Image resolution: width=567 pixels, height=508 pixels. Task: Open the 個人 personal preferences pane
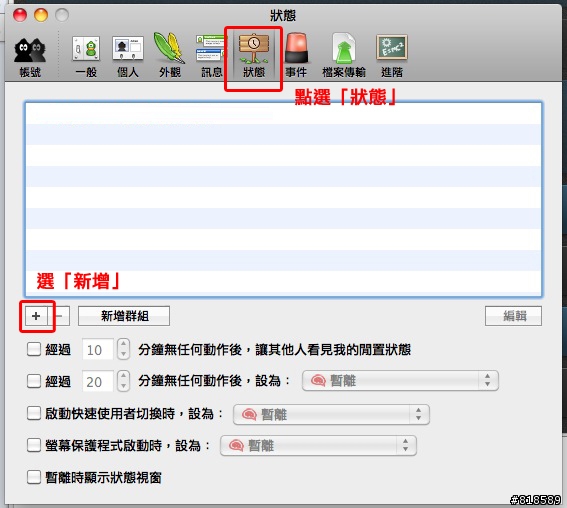(x=128, y=57)
